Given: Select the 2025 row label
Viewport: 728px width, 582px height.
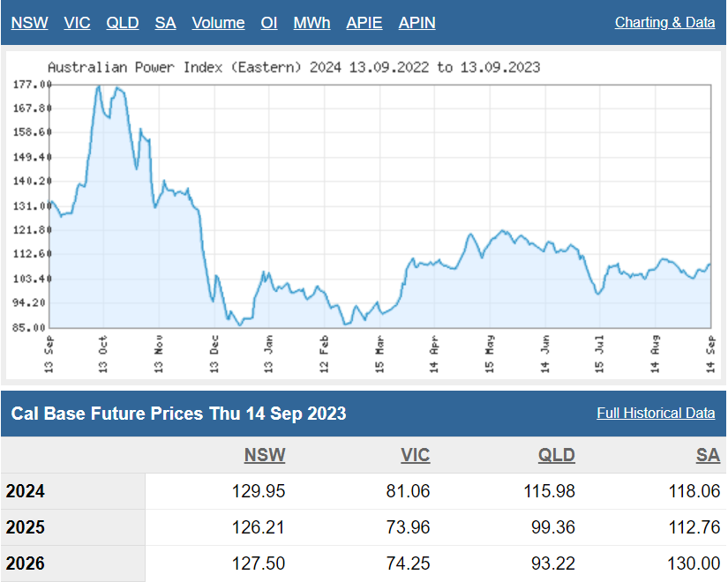Looking at the screenshot, I should (25, 527).
